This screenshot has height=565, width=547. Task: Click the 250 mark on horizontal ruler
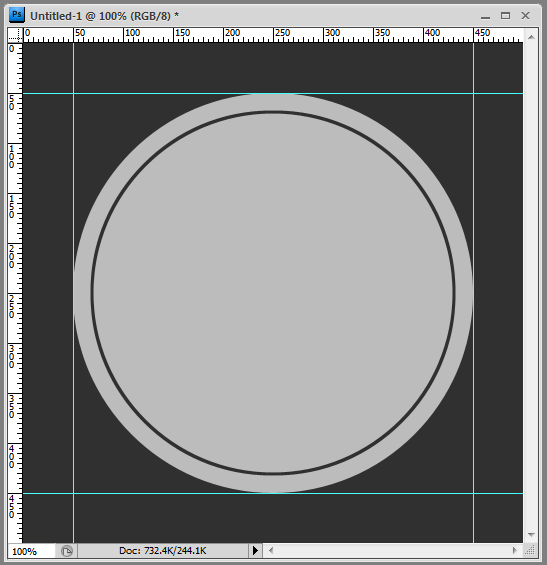(282, 33)
